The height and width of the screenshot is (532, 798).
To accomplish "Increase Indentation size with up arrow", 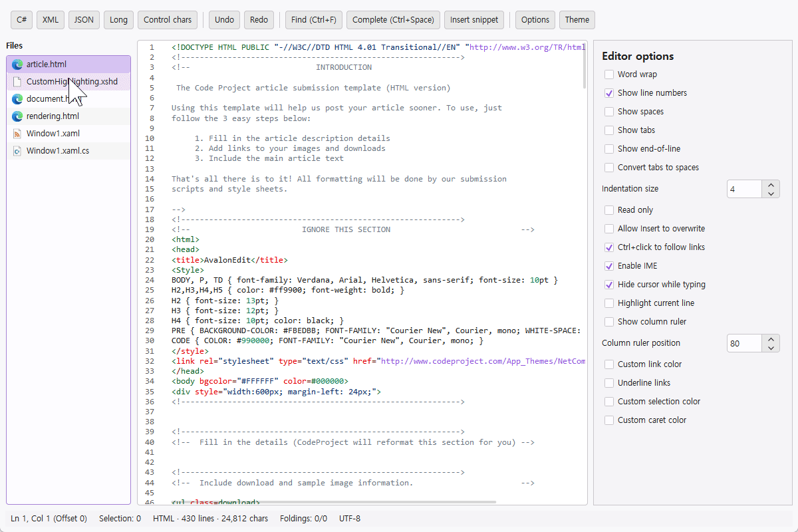I will pos(771,185).
